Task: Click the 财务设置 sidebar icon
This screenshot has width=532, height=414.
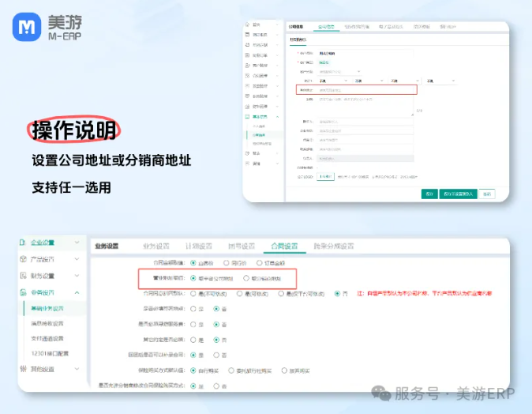Action: click(24, 276)
